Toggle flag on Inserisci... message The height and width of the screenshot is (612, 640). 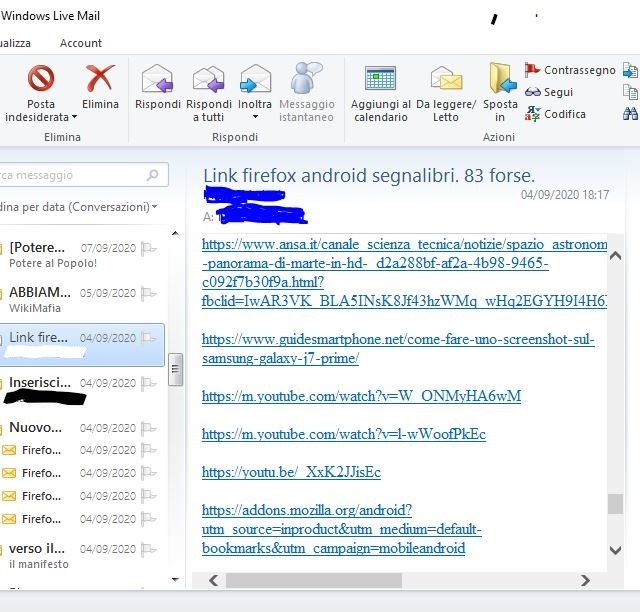(x=149, y=383)
